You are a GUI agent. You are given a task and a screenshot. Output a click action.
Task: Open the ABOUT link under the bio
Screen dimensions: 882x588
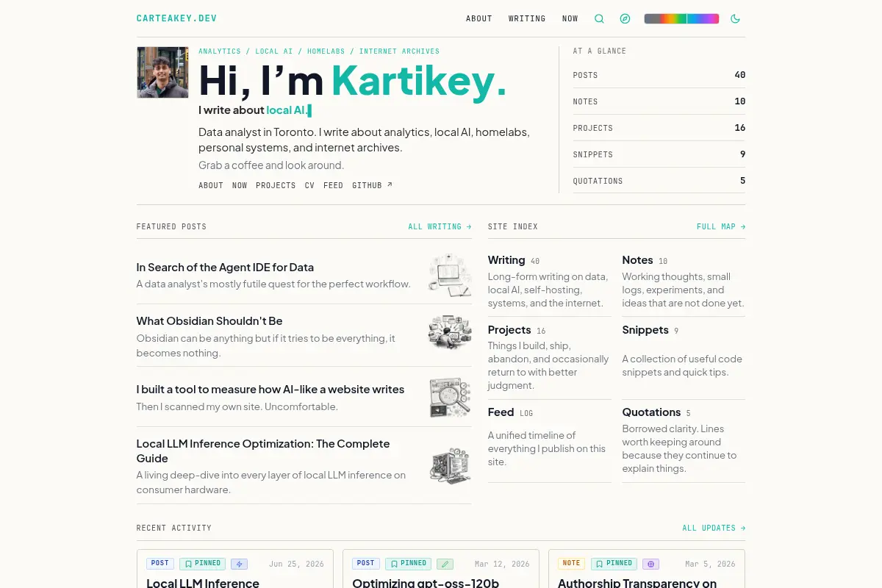pyautogui.click(x=211, y=186)
